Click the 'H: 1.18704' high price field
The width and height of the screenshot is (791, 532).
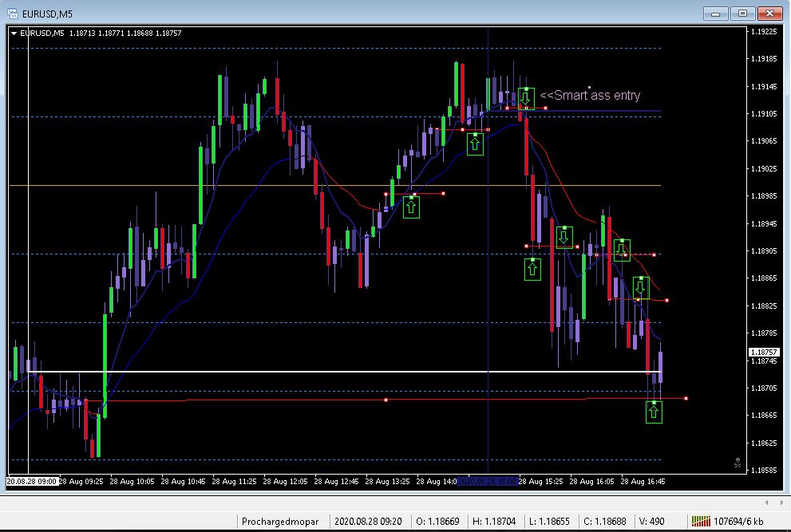point(493,522)
